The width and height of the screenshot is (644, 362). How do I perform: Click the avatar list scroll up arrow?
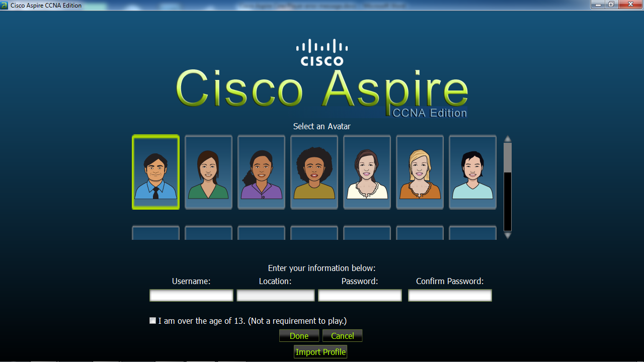point(508,139)
